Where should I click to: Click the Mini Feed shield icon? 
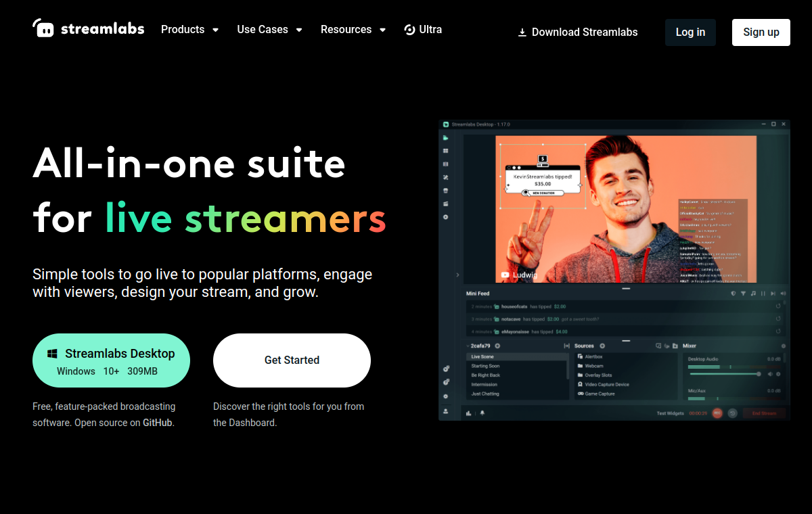tap(734, 294)
